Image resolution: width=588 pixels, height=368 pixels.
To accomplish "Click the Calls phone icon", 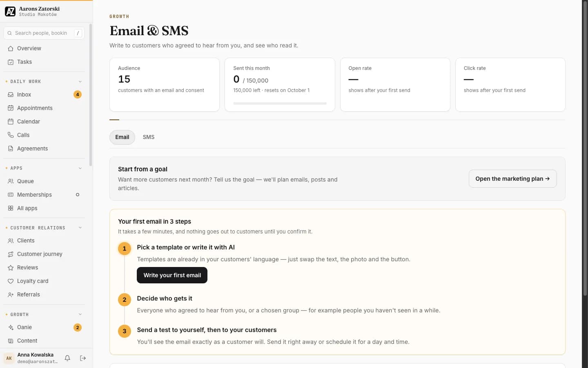I will coord(11,135).
